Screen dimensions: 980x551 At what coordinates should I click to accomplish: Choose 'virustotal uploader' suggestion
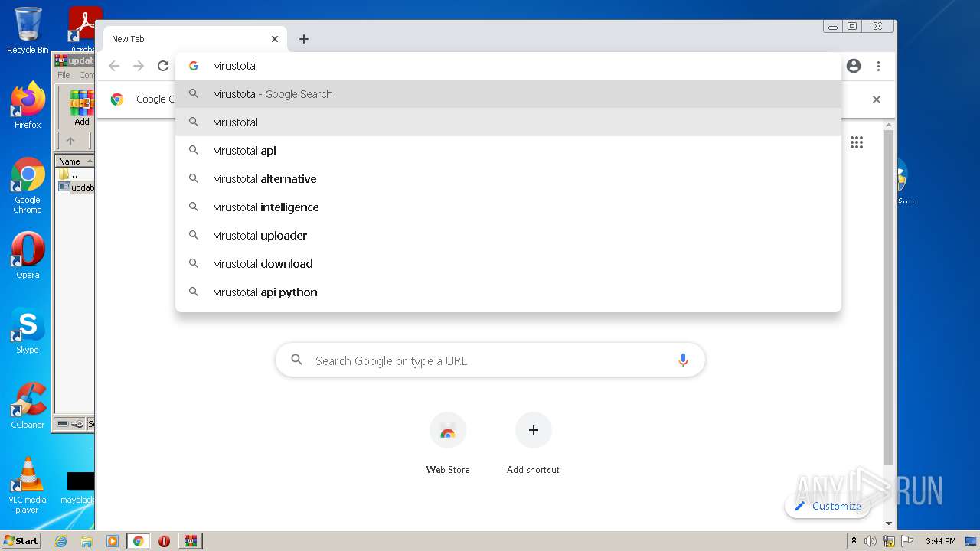pyautogui.click(x=508, y=236)
